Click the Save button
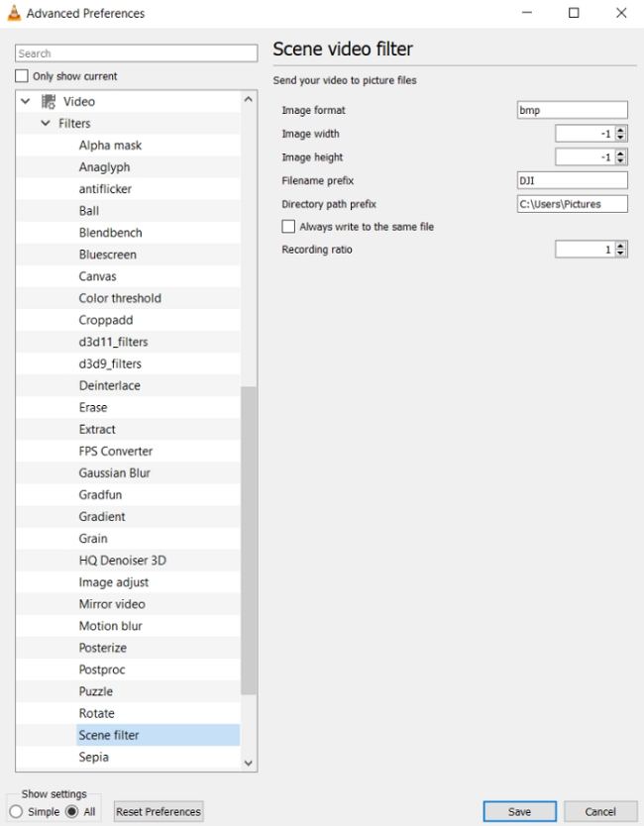The image size is (644, 826). coord(519,811)
